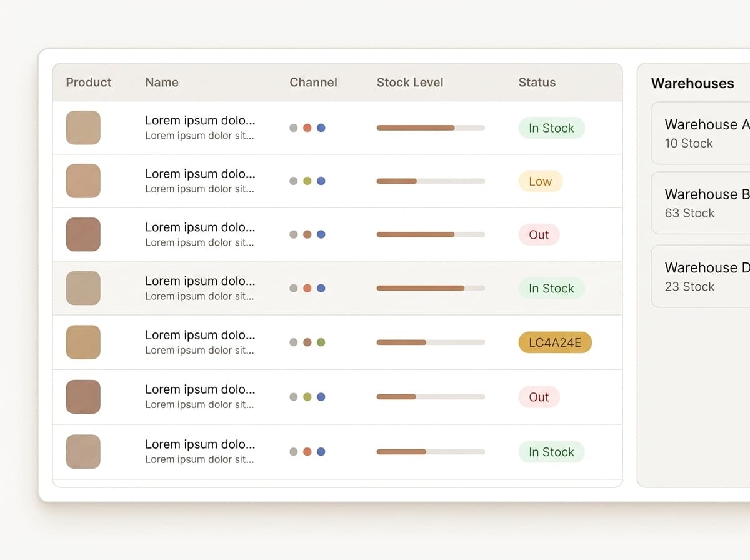The width and height of the screenshot is (750, 560).
Task: Click the blue channel dot on the Out row
Action: point(321,234)
